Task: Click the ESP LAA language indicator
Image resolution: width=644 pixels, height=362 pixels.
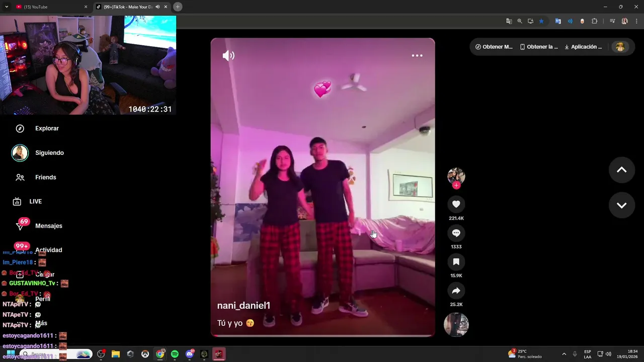Action: [x=588, y=354]
